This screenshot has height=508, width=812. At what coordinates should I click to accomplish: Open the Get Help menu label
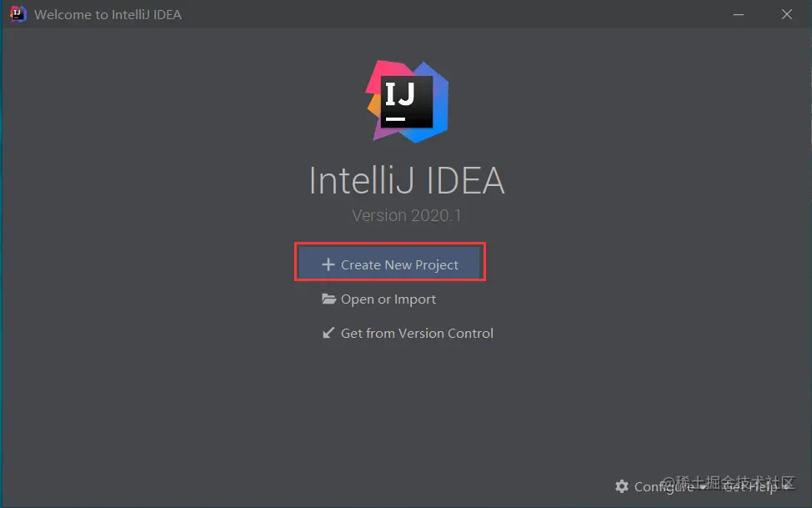tap(750, 487)
